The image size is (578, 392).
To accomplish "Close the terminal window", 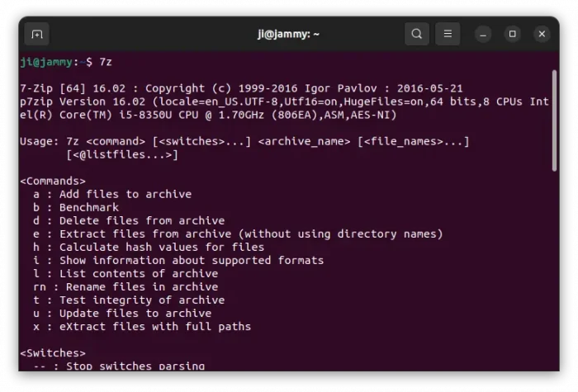I will coord(542,34).
